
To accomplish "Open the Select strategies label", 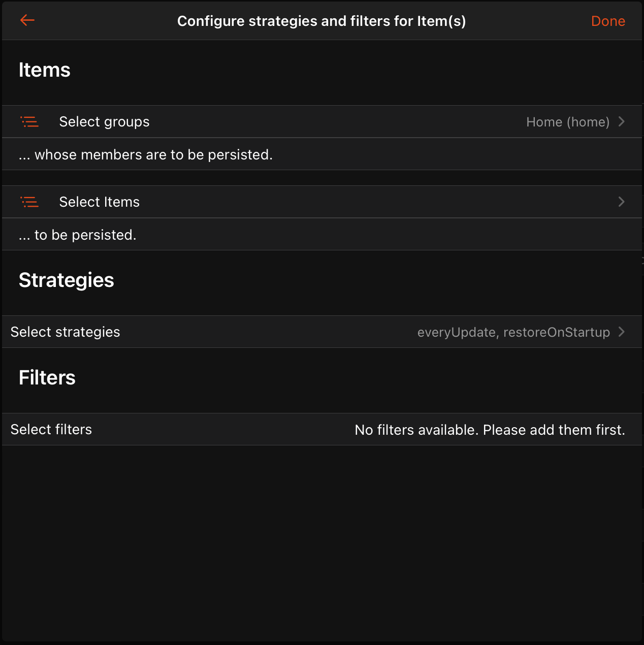I will click(x=66, y=332).
